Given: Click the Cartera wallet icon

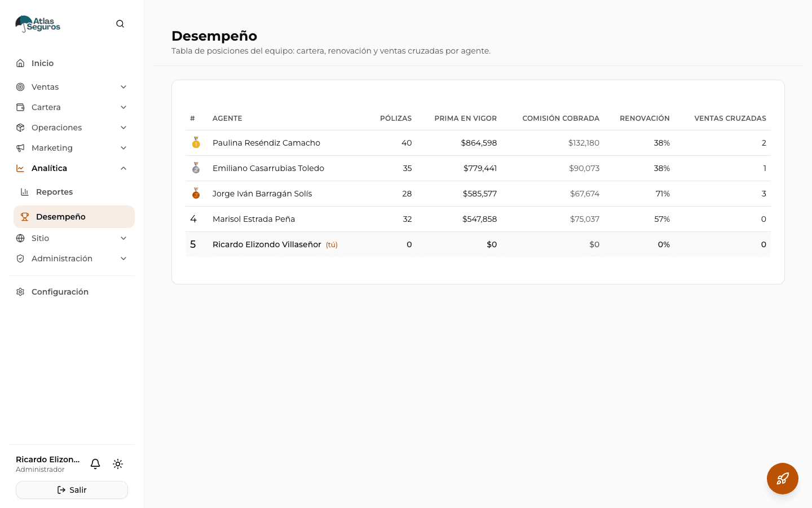Looking at the screenshot, I should tap(20, 107).
